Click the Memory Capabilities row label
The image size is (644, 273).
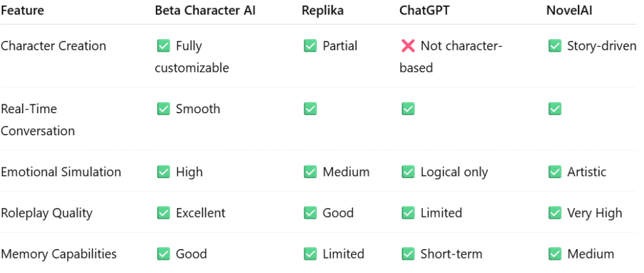58,254
